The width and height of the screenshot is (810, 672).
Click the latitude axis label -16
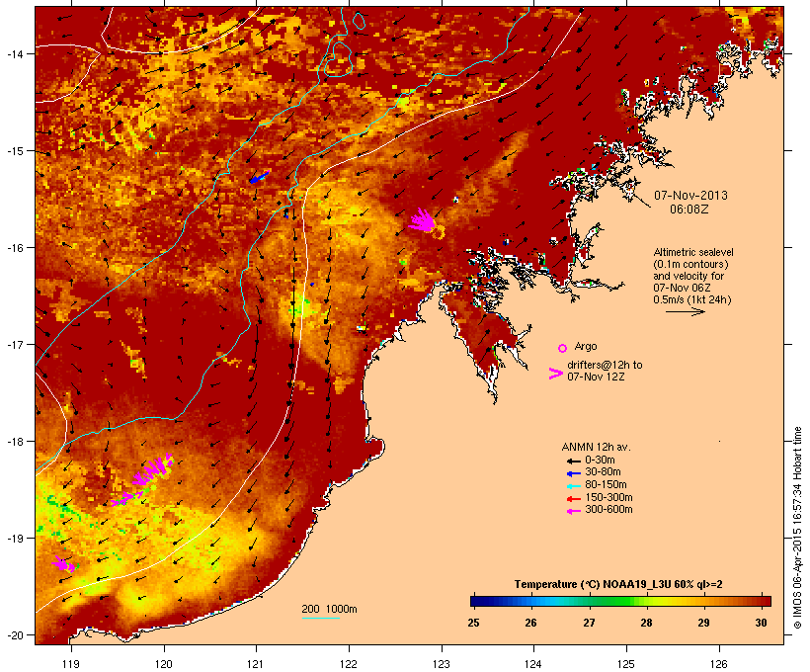14,248
